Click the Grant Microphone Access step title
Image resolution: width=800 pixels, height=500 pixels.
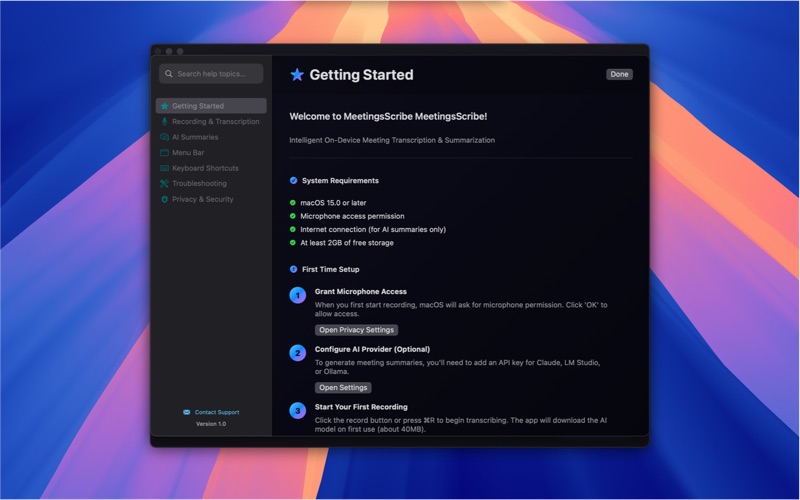coord(361,292)
